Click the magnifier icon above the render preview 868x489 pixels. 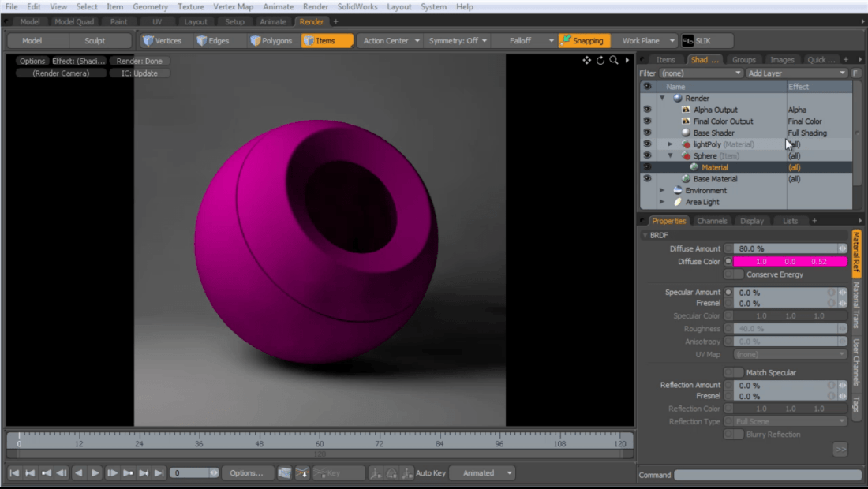[614, 60]
